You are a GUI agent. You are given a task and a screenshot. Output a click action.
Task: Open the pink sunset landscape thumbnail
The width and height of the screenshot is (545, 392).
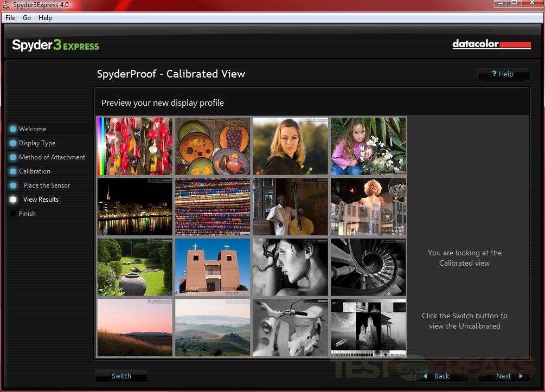click(x=135, y=327)
